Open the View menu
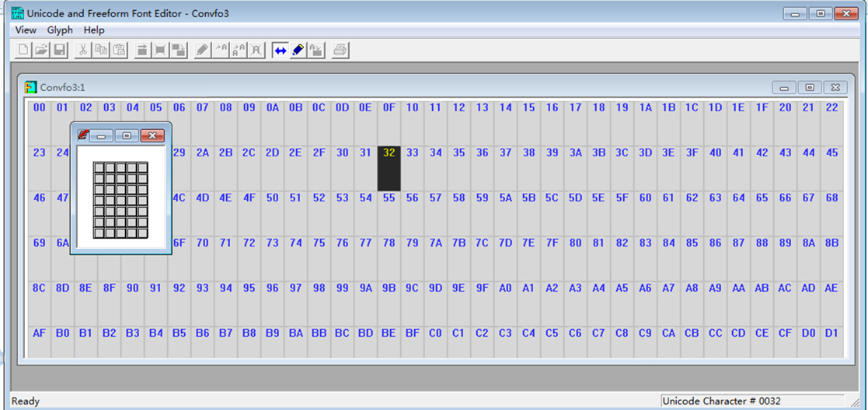The height and width of the screenshot is (410, 868). [26, 30]
